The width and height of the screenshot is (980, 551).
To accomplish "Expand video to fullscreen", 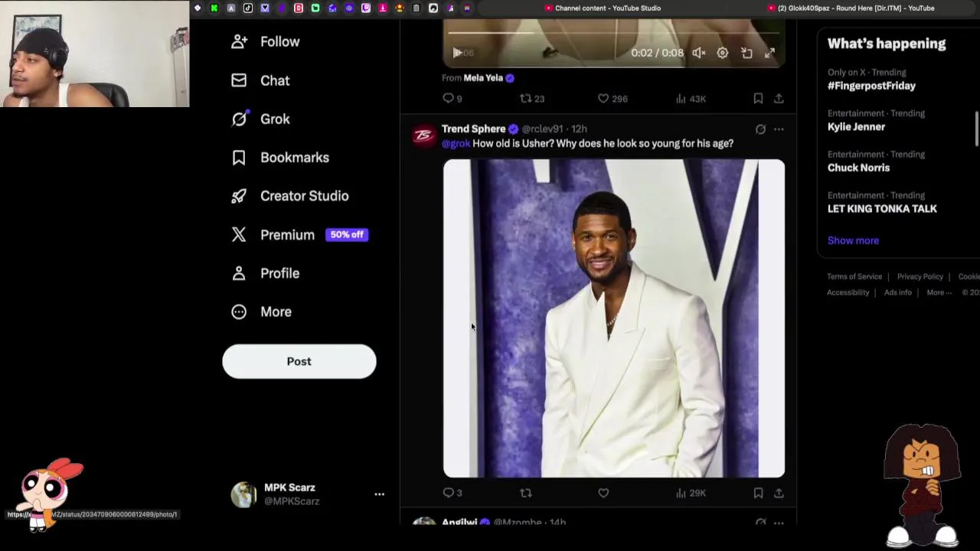I will [769, 53].
